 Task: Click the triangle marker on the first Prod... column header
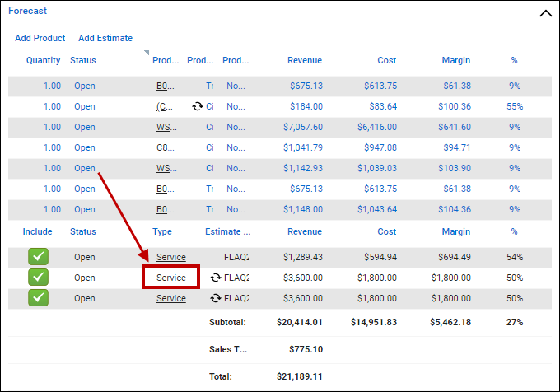(147, 54)
